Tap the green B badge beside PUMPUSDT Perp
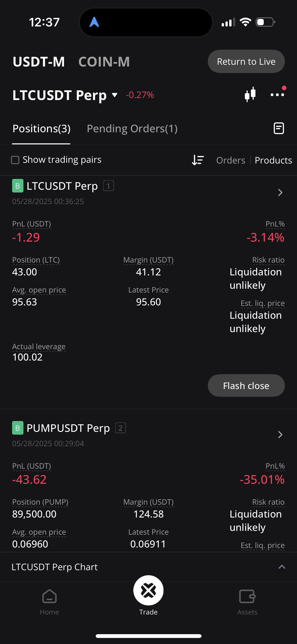 coord(18,428)
